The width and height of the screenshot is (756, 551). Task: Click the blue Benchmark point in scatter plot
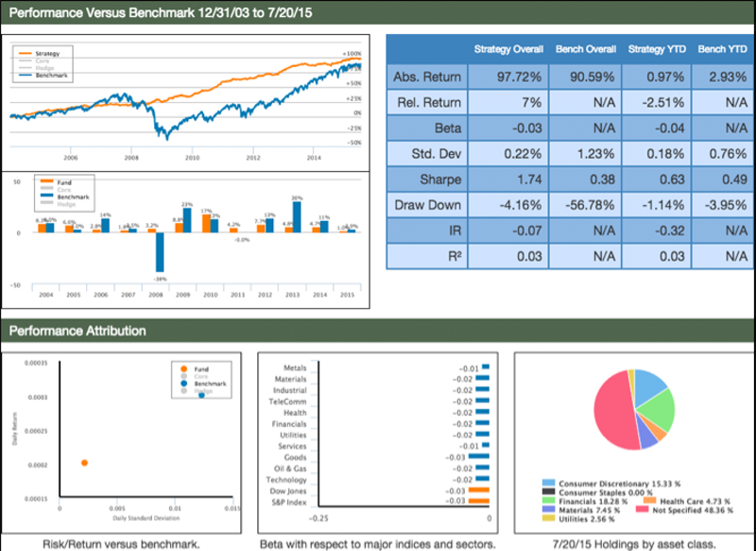click(x=201, y=395)
